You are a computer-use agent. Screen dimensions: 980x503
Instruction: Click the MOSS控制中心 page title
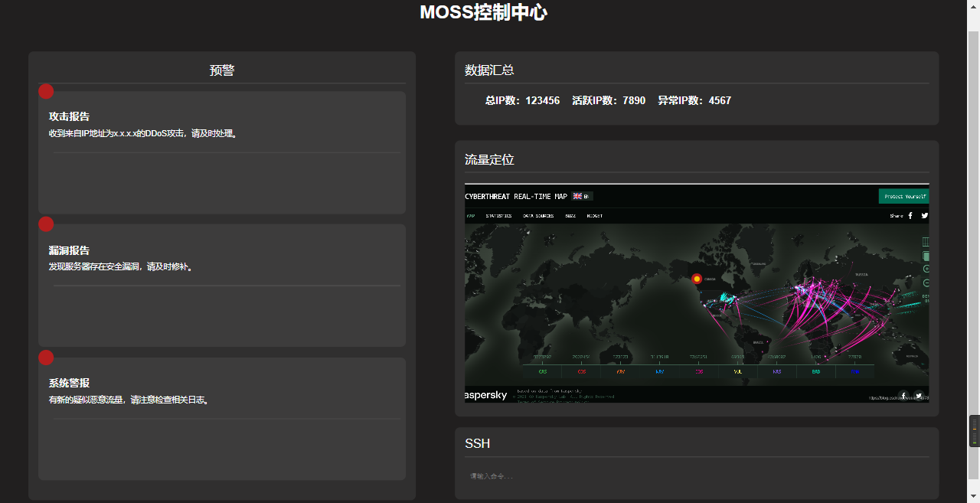coord(484,12)
